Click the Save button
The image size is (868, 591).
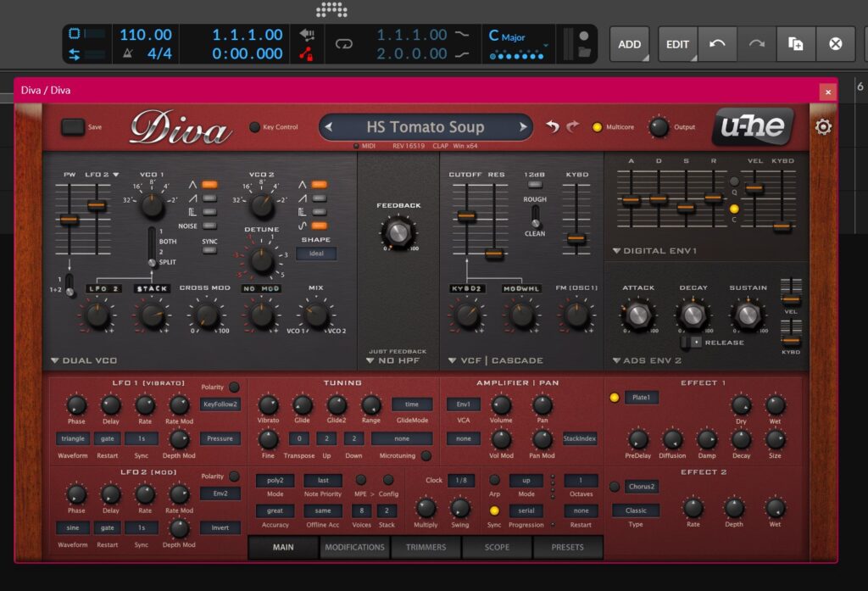tap(73, 127)
